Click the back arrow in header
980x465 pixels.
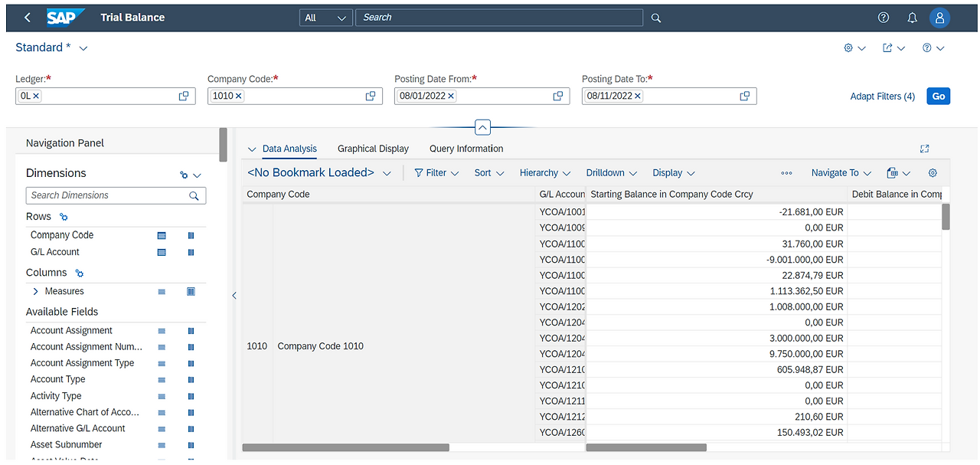click(28, 17)
